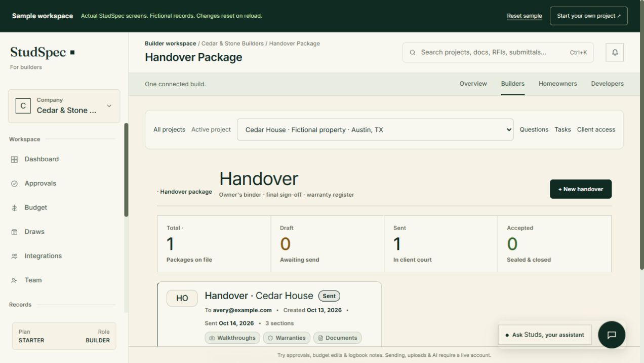Click the company C avatar
The height and width of the screenshot is (363, 644).
pos(23,106)
